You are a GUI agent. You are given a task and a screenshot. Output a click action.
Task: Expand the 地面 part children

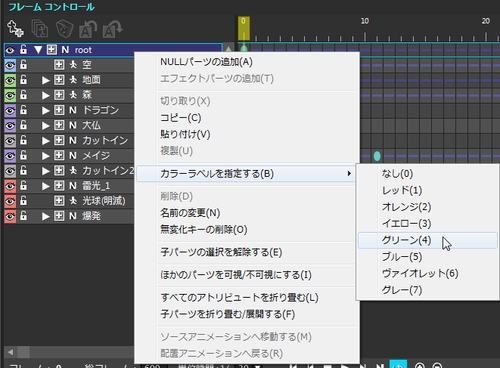[x=46, y=80]
